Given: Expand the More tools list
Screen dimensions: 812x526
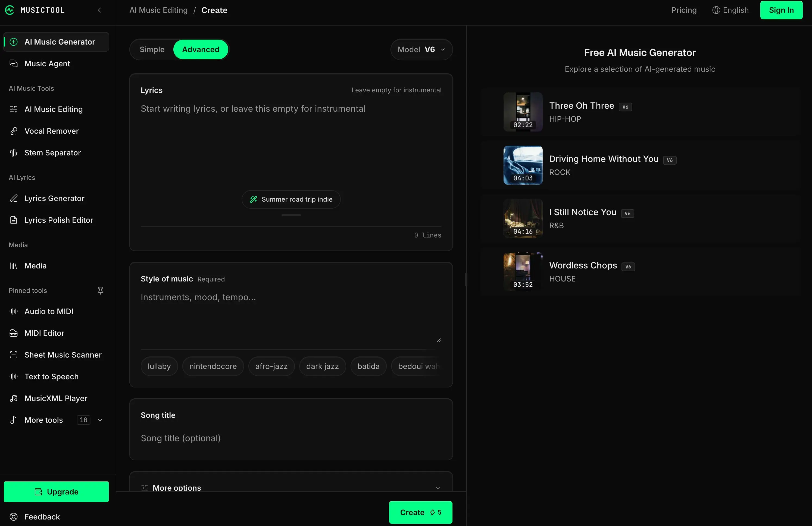Looking at the screenshot, I should (56, 420).
